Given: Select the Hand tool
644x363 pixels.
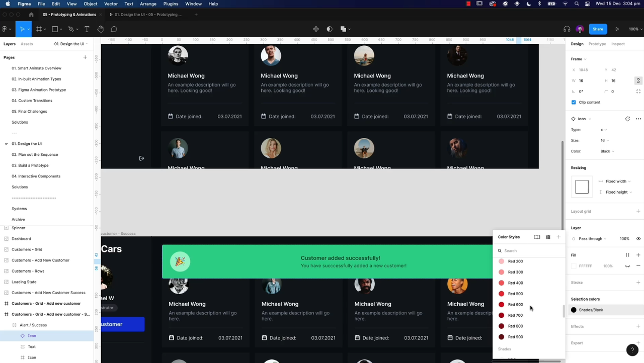Looking at the screenshot, I should coord(101,29).
